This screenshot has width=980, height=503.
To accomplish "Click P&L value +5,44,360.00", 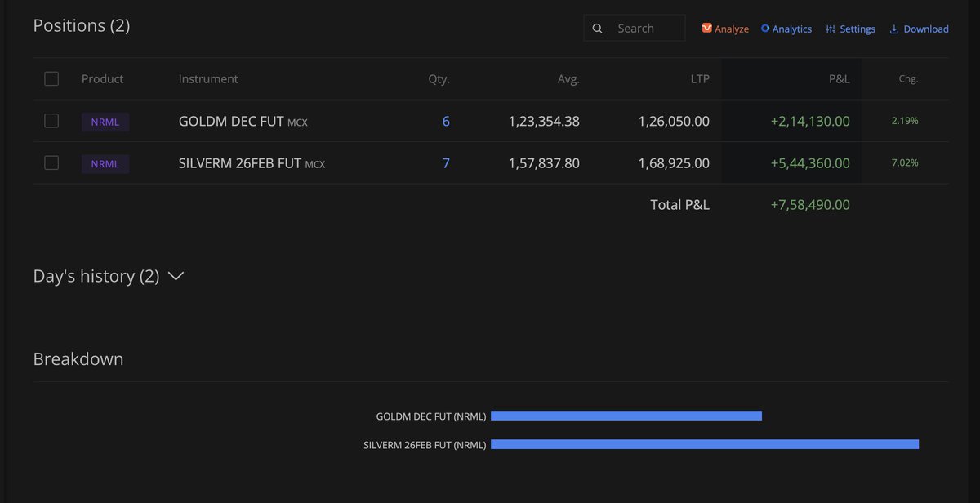I will point(810,163).
